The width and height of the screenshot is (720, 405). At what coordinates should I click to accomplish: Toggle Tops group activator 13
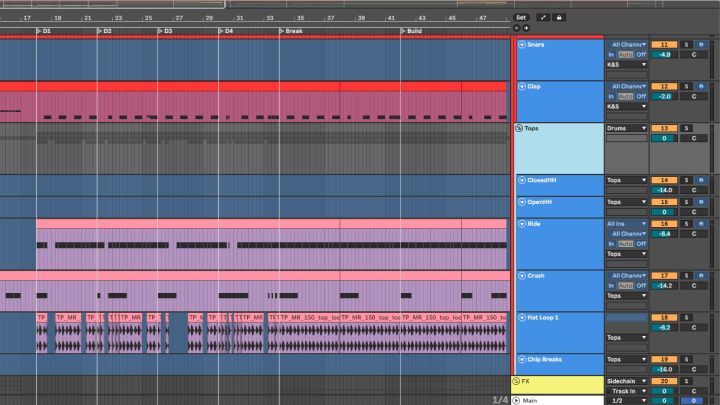664,128
